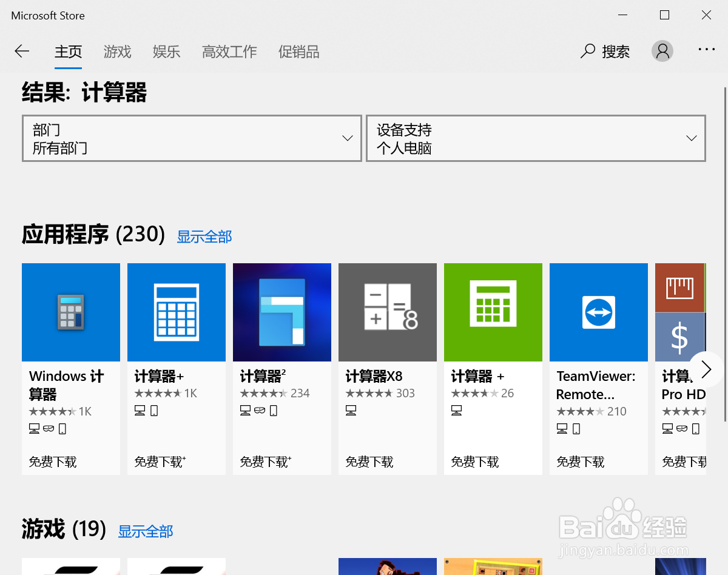Open Windows 计算器 app tile icon
Screen dimensions: 728x575
click(x=71, y=312)
